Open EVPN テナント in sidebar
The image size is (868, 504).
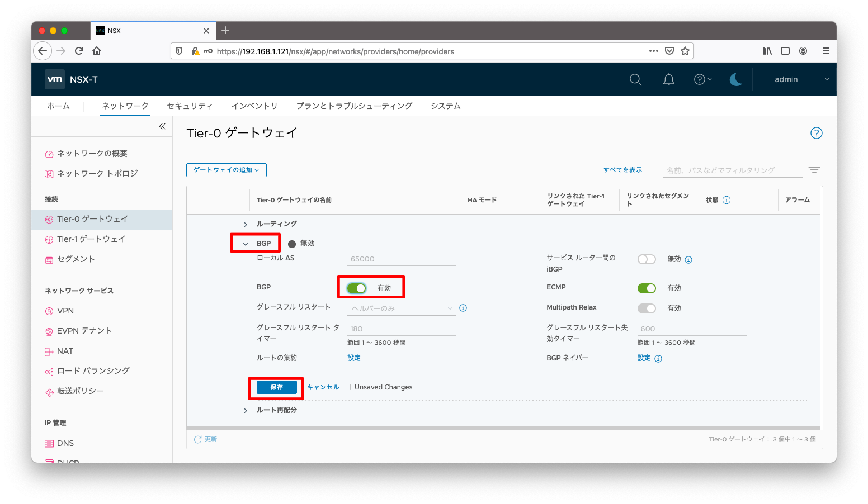pyautogui.click(x=84, y=331)
